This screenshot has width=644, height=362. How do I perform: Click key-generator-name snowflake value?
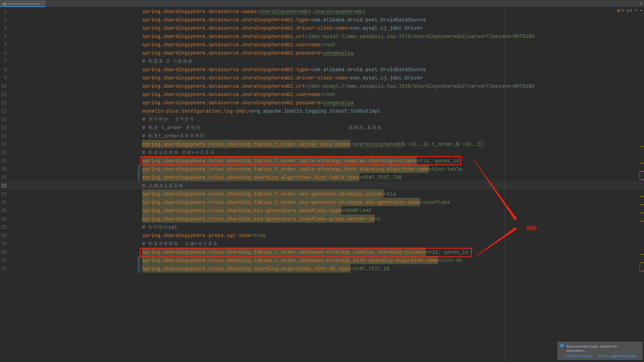436,202
